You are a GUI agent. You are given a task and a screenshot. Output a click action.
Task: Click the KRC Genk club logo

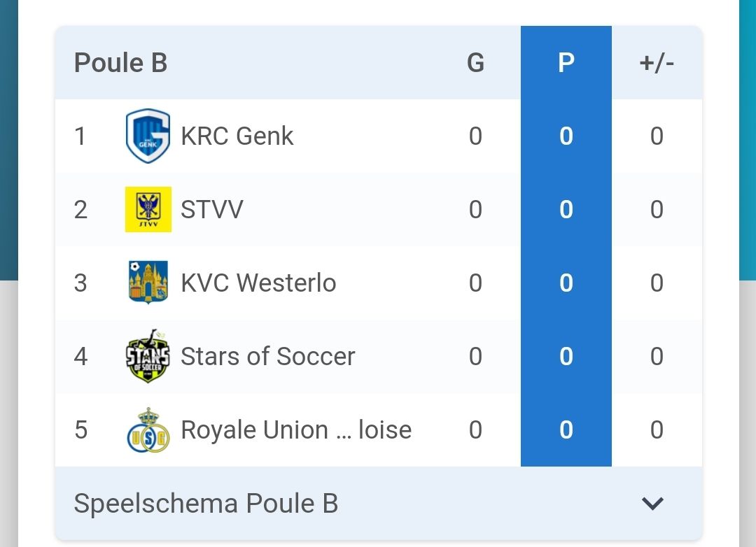(148, 136)
